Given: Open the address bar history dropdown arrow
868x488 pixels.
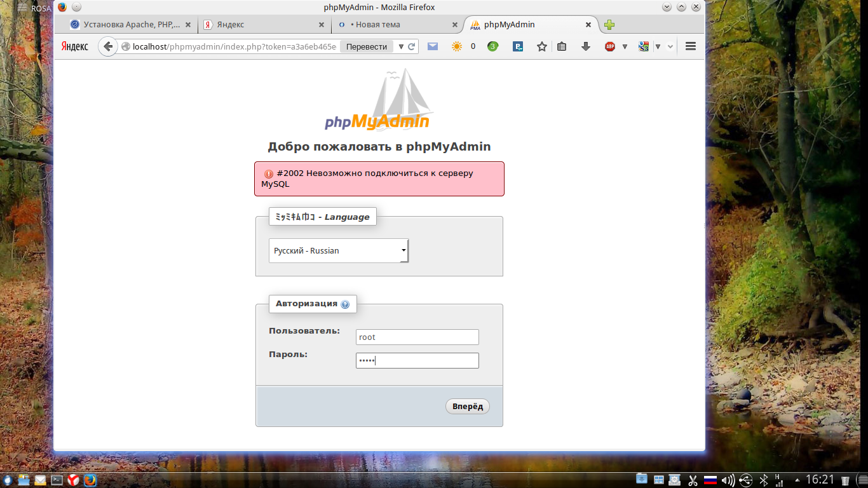Looking at the screenshot, I should [x=400, y=46].
